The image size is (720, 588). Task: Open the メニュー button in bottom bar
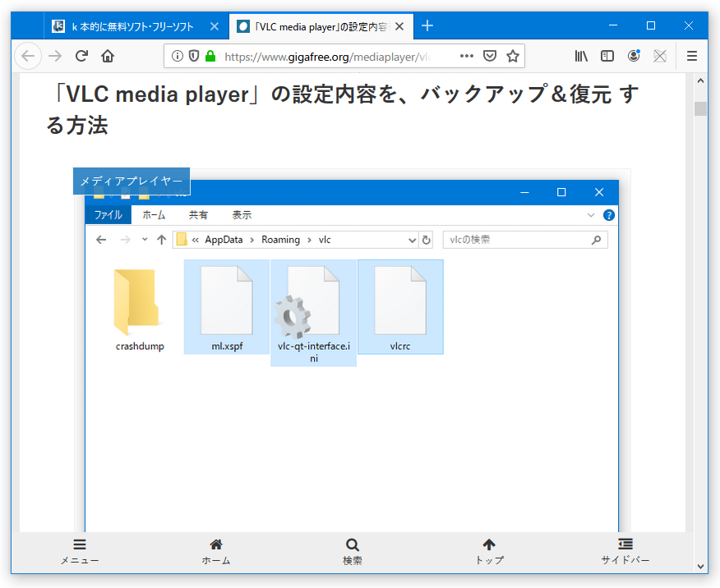pyautogui.click(x=80, y=552)
